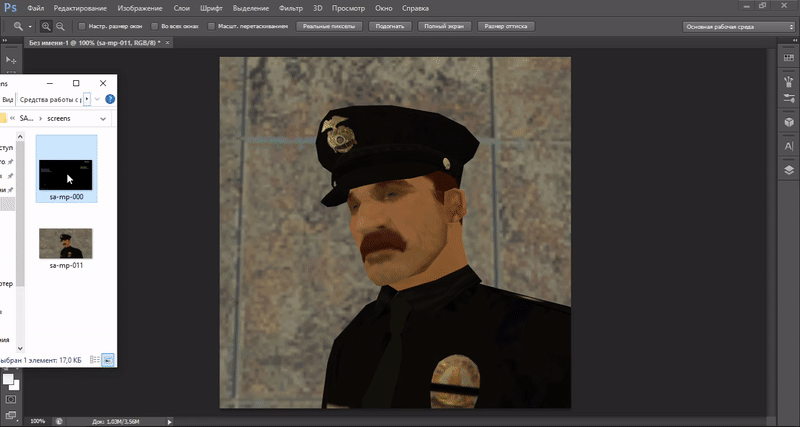
Task: Open the Swatches grid panel icon
Action: point(788,58)
